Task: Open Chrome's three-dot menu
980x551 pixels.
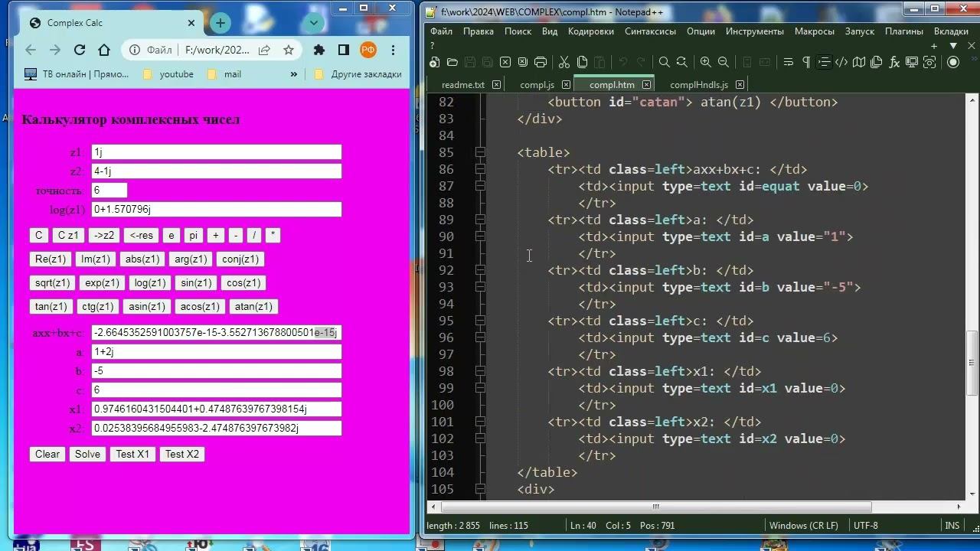Action: click(393, 50)
